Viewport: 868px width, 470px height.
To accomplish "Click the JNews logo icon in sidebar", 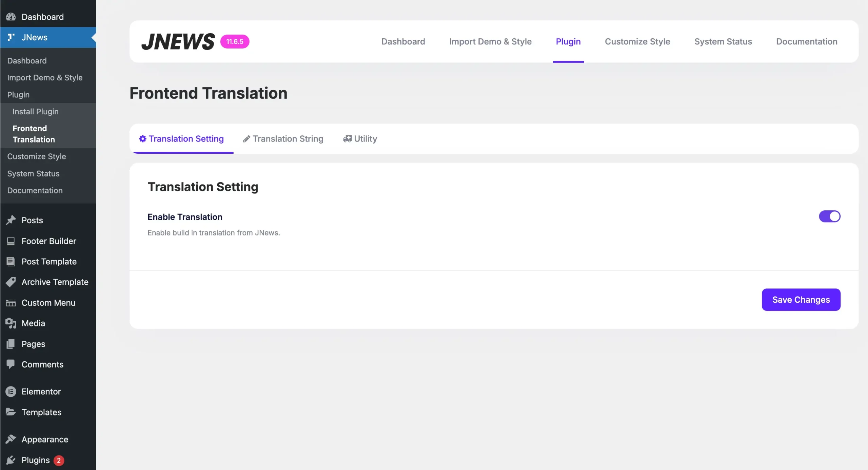I will [11, 37].
